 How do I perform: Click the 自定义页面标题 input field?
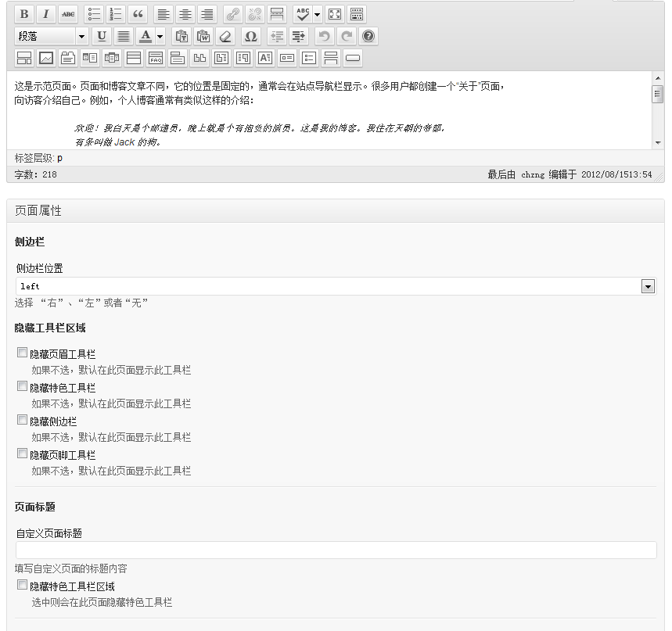336,550
